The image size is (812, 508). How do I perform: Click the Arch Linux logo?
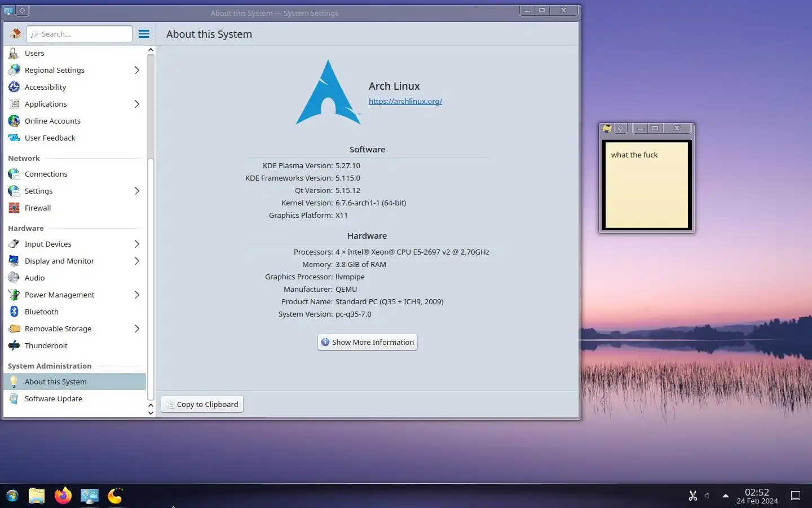click(x=328, y=92)
